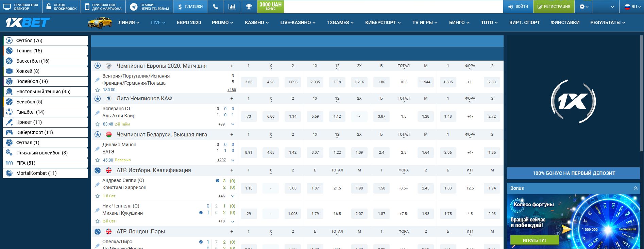Screen dimensions: 644x249
Task: Click the РЕГИСТРАЦИЯ button
Action: click(x=554, y=6)
